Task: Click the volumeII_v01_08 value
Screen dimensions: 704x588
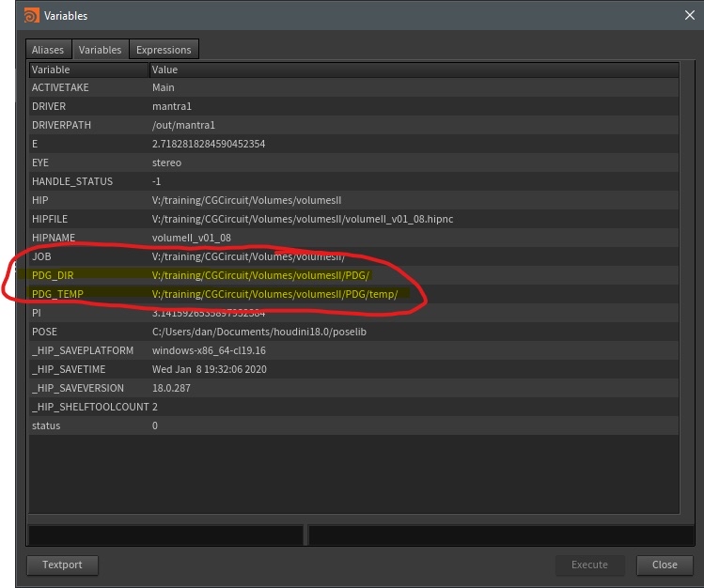Action: click(191, 238)
